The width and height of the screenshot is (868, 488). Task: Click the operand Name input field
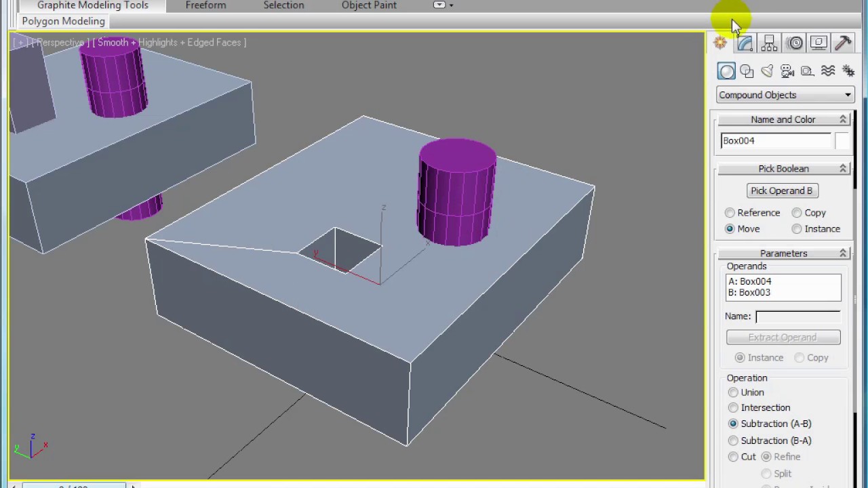pyautogui.click(x=798, y=317)
